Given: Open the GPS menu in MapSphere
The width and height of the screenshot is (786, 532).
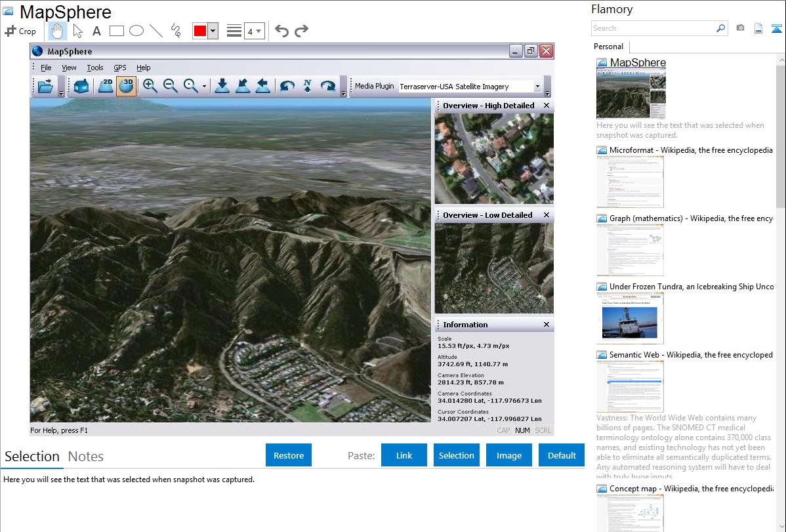Looking at the screenshot, I should (x=120, y=68).
